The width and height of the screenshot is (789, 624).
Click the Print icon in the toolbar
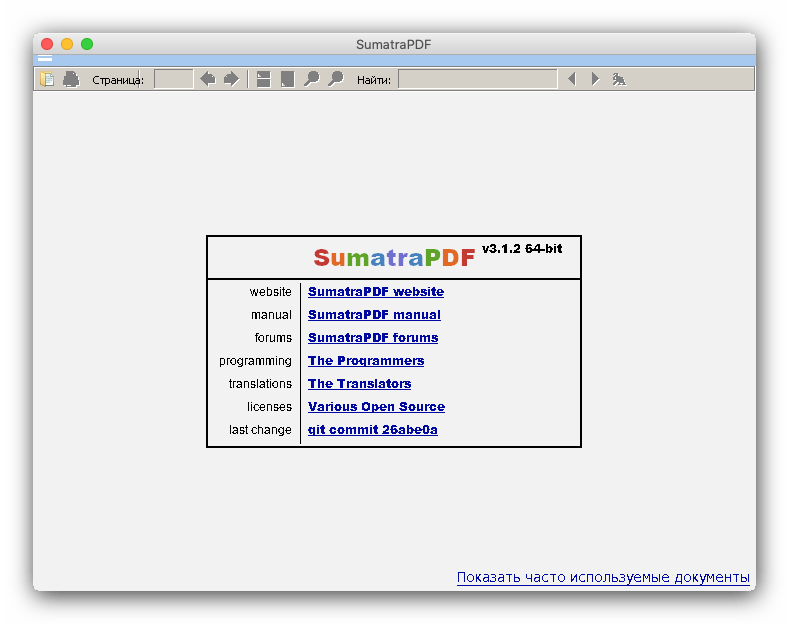point(71,79)
